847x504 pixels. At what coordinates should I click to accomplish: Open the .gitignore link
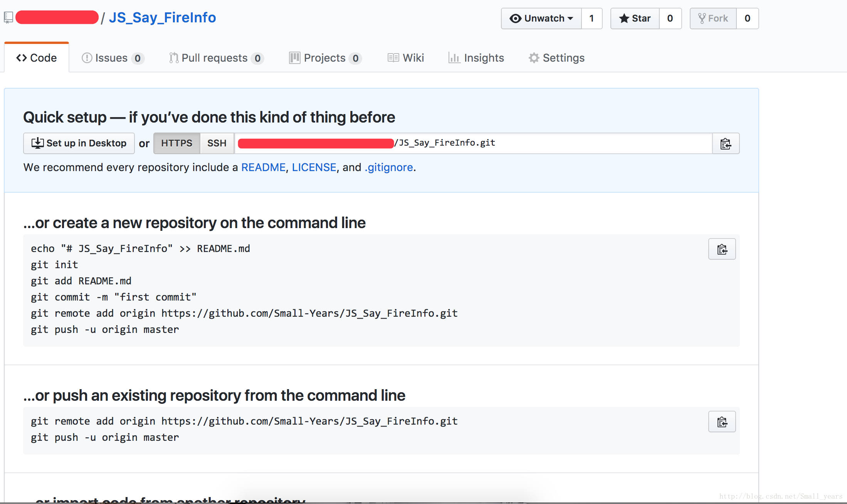(389, 167)
